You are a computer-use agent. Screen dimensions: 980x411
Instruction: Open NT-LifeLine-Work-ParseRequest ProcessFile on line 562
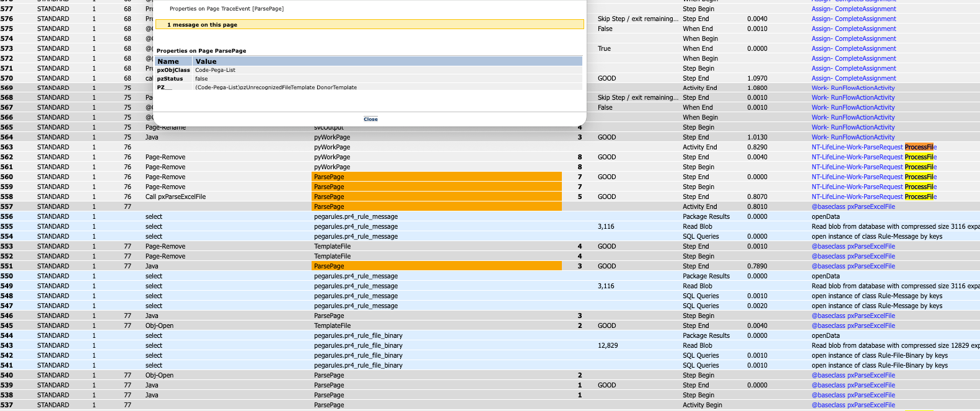tap(873, 157)
